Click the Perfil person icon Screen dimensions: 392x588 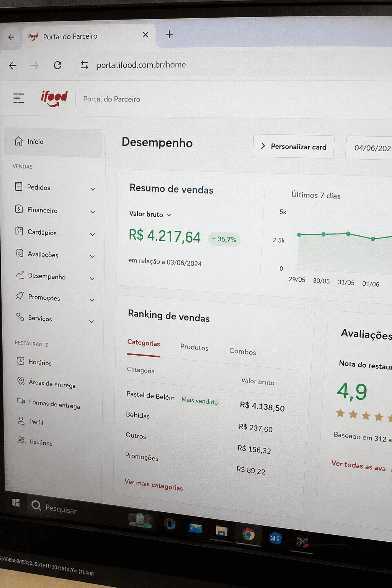[x=21, y=421]
